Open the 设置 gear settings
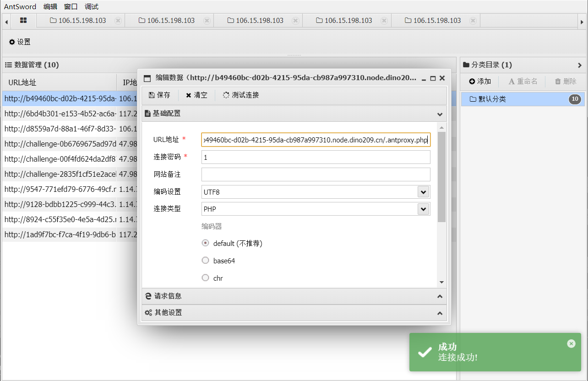Image resolution: width=588 pixels, height=381 pixels. pyautogui.click(x=20, y=42)
